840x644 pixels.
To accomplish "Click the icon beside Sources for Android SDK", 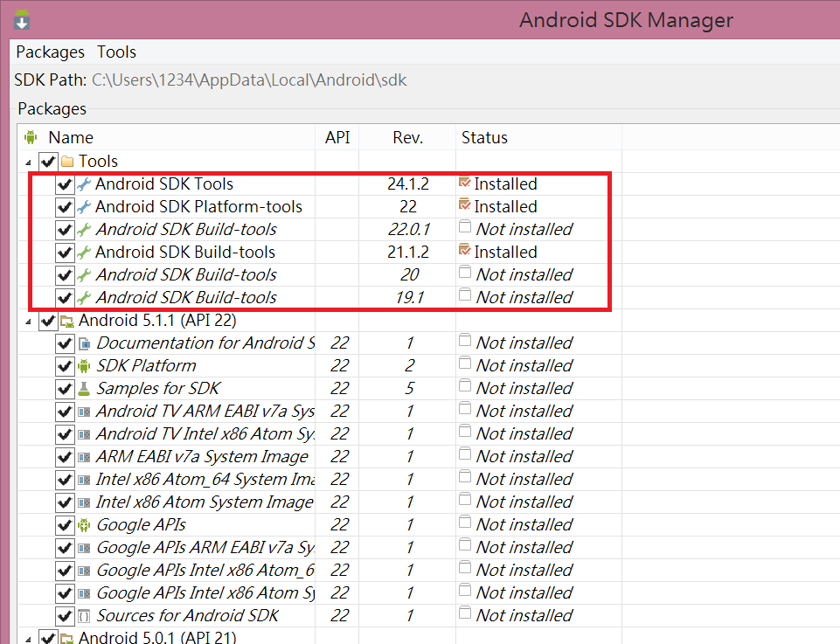I will click(x=84, y=616).
